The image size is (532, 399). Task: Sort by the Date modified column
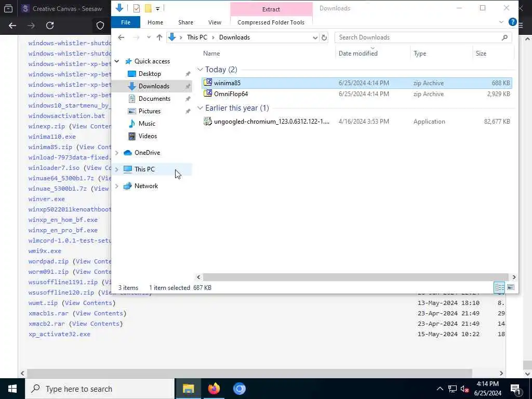tap(358, 54)
